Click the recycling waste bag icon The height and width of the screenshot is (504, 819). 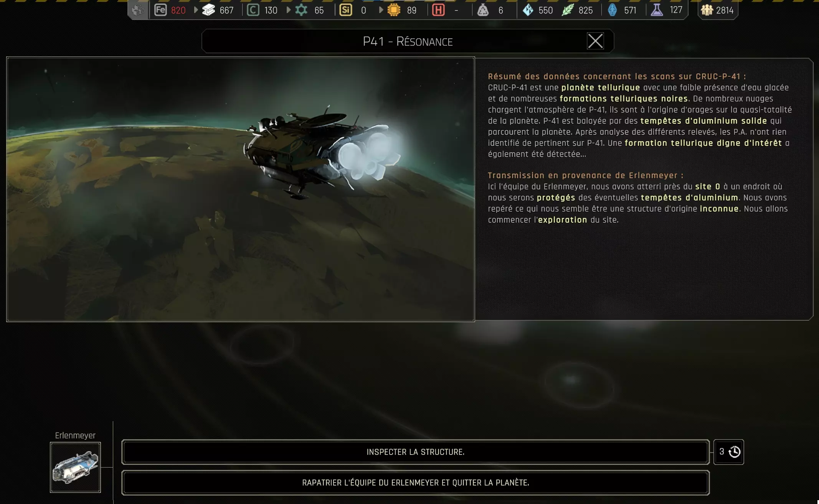[x=483, y=10]
